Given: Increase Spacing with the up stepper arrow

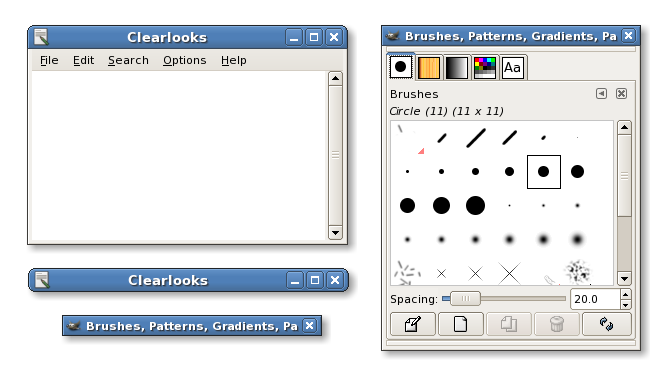Looking at the screenshot, I should pos(626,294).
